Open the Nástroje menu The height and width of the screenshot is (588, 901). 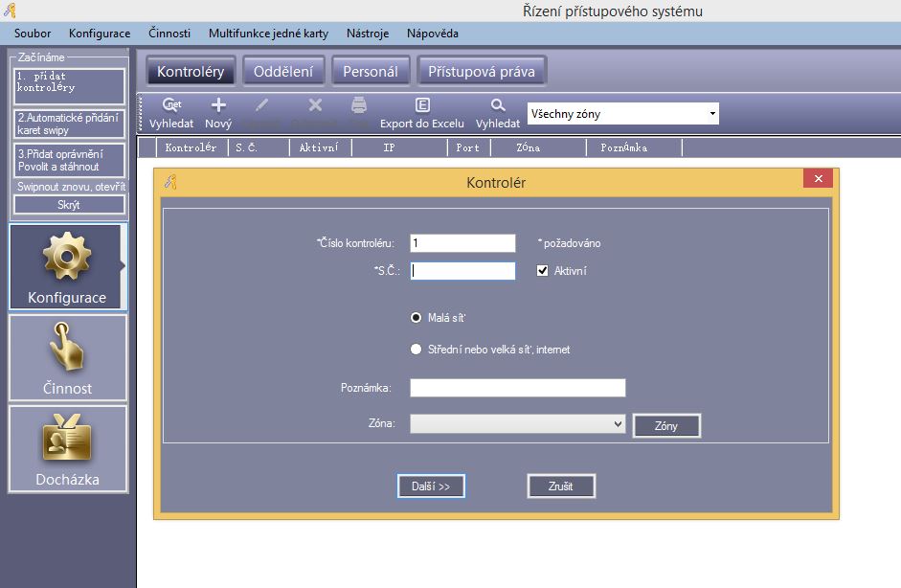[x=368, y=34]
